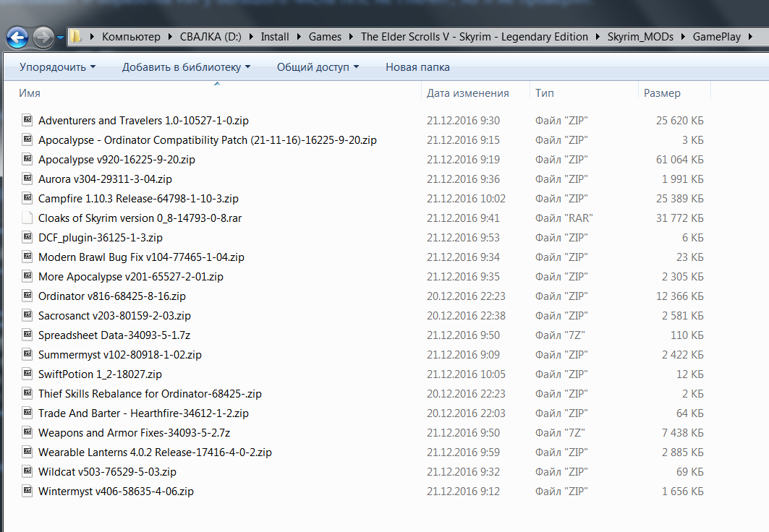Click the Adventurers and Travelers zip icon
Screen dimensions: 769x532
27,119
